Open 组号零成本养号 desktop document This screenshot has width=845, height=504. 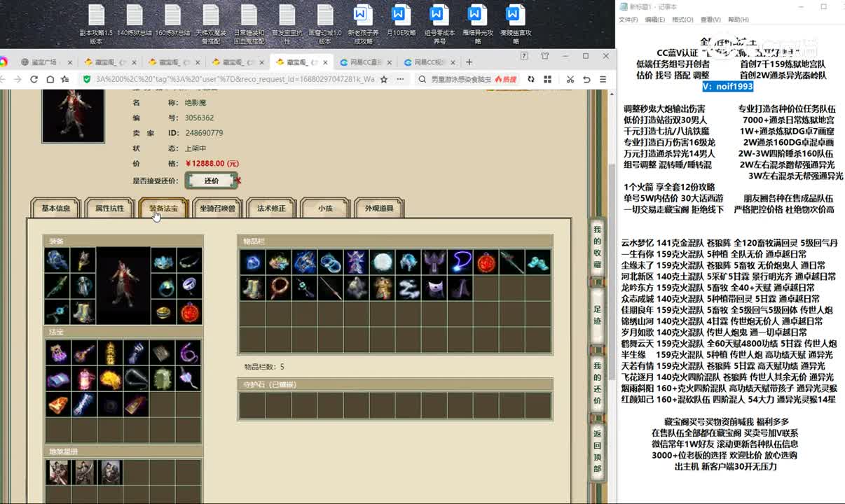pos(439,24)
